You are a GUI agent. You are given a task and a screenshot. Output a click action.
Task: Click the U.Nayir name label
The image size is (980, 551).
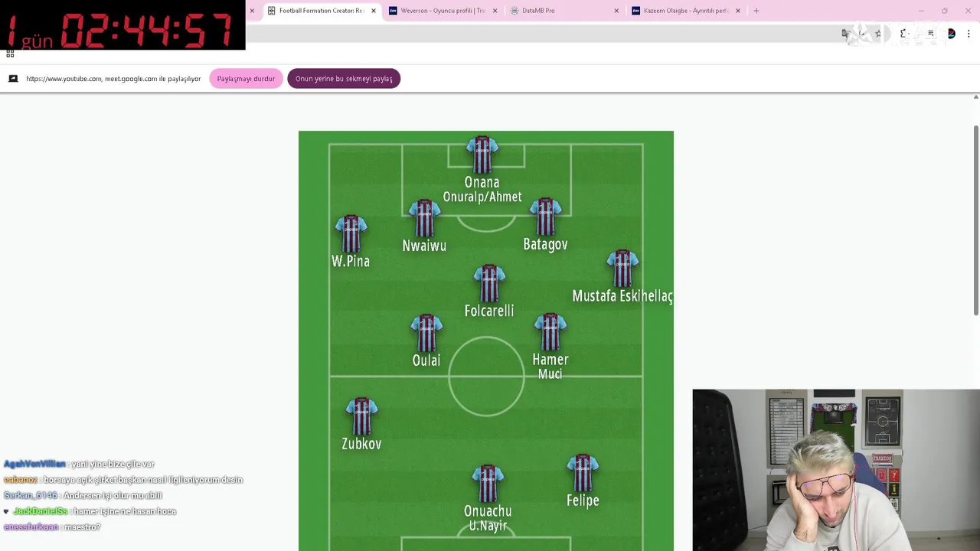coord(488,526)
